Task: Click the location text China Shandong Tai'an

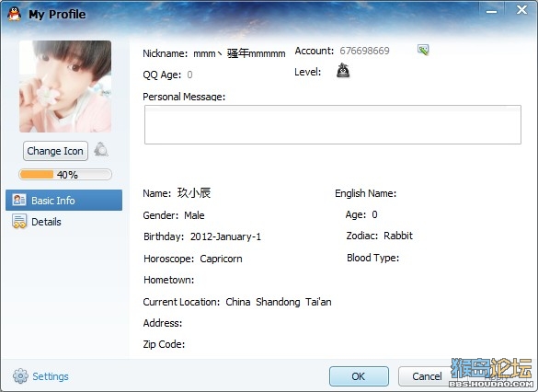Action: point(279,302)
